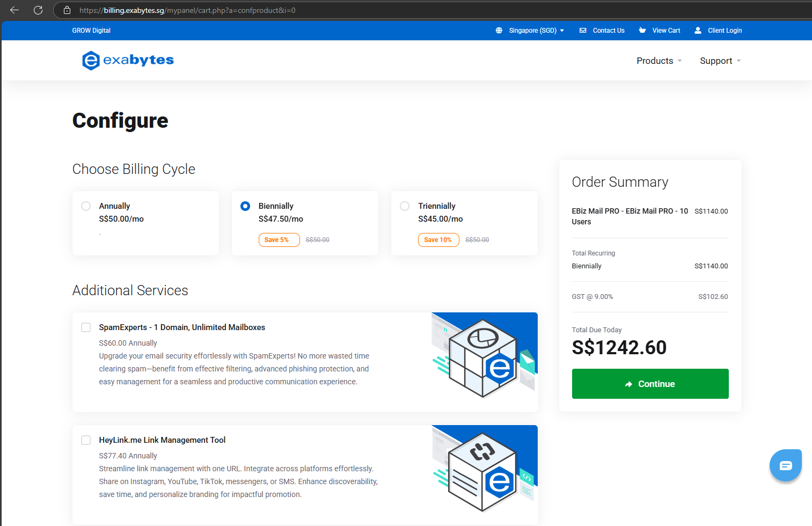Click the S$1242.60 total due amount

pyautogui.click(x=619, y=348)
